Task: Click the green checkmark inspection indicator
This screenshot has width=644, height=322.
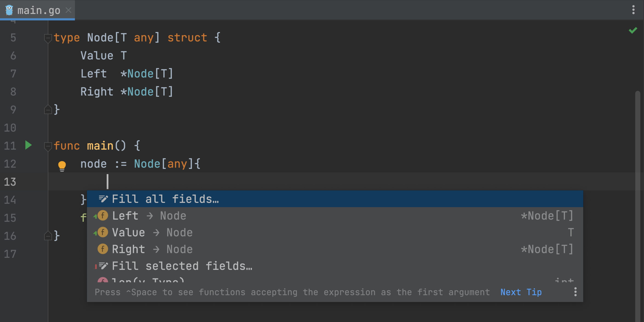Action: click(633, 31)
